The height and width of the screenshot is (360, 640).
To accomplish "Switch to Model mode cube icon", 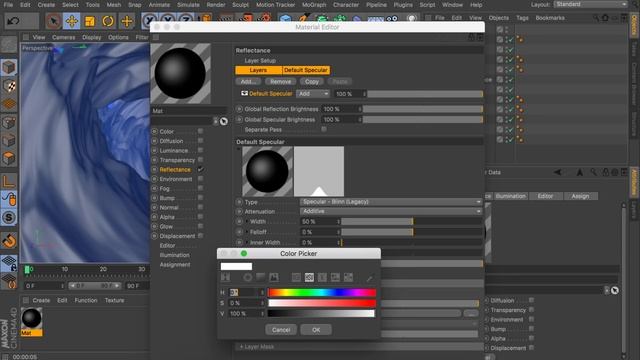I will [x=9, y=67].
